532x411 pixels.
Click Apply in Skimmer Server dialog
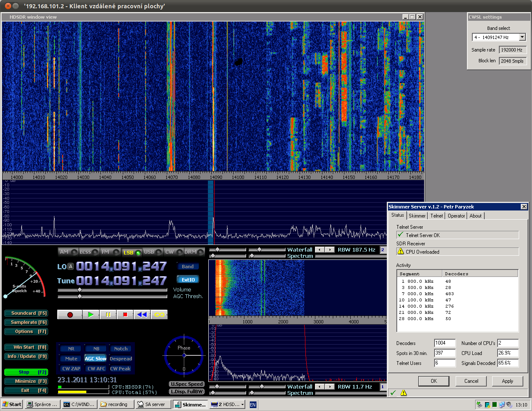point(508,381)
